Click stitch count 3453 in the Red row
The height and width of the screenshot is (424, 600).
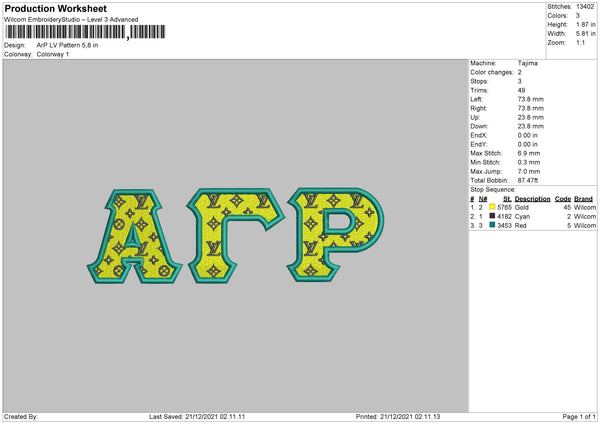click(504, 226)
